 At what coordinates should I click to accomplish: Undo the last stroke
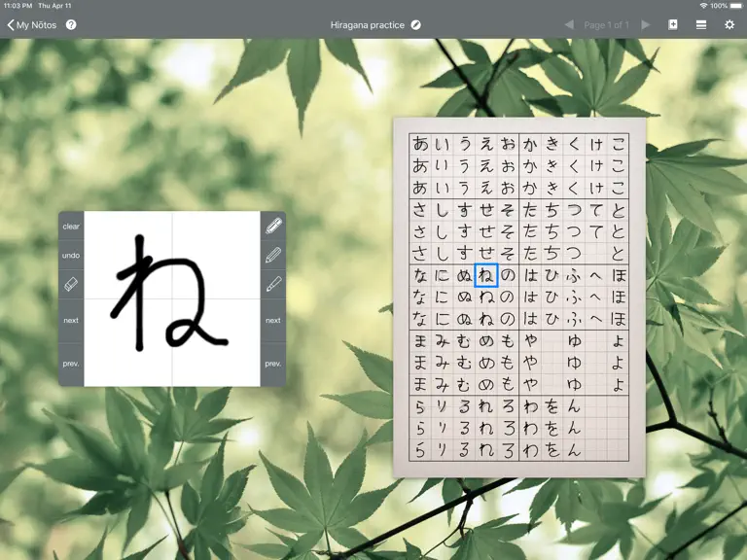click(x=71, y=256)
